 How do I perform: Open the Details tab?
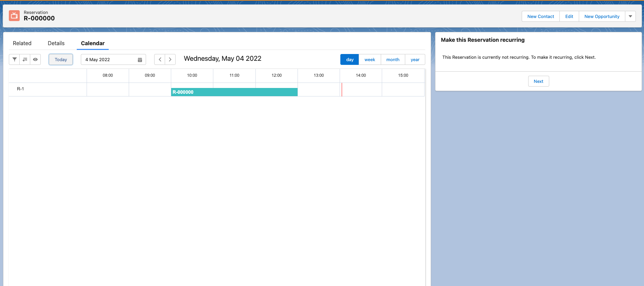coord(56,43)
